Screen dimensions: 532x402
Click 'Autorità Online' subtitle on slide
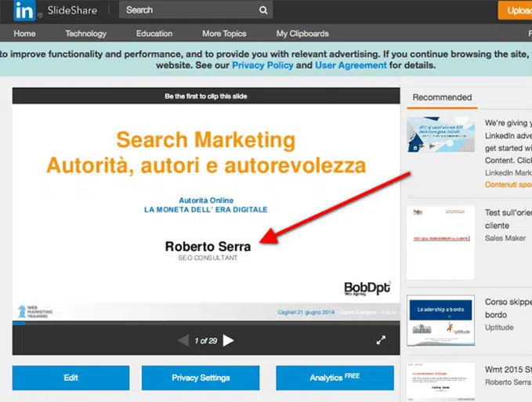206,200
